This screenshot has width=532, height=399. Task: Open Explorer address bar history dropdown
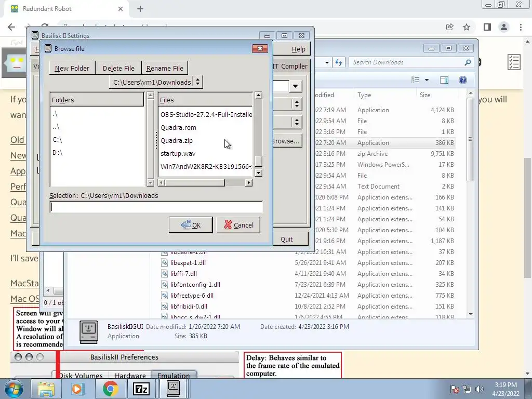click(x=327, y=62)
